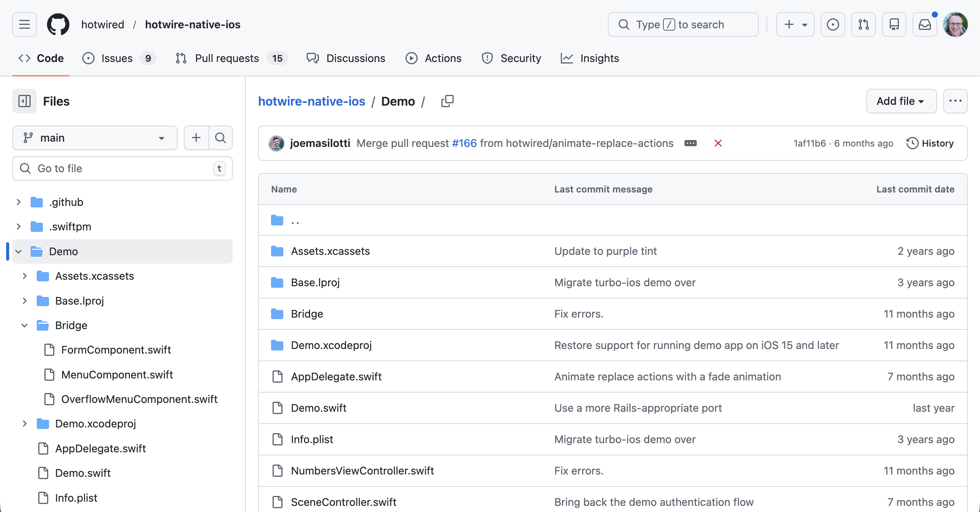
Task: Expand the .swiftpm folder in tree
Action: coord(18,227)
